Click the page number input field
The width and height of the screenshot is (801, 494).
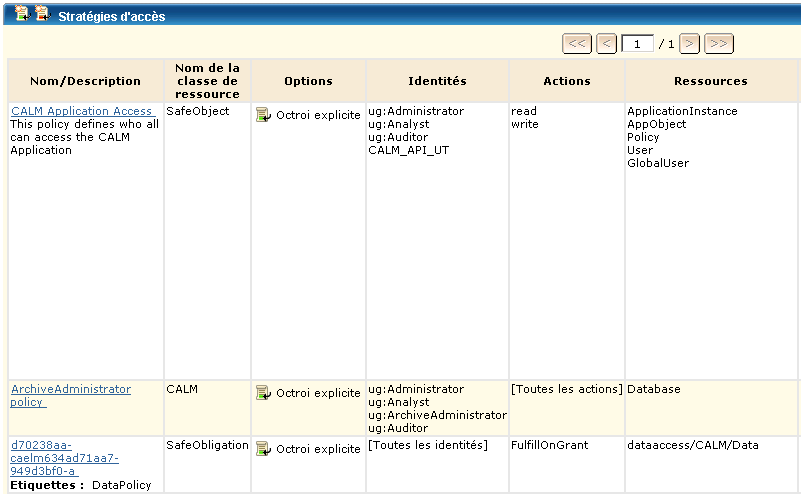click(x=637, y=44)
